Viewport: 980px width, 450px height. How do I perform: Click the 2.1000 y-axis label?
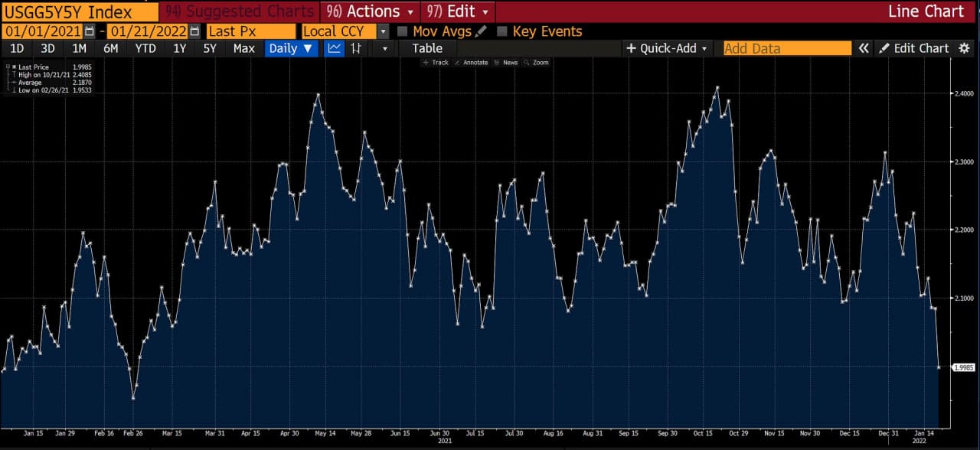click(963, 298)
